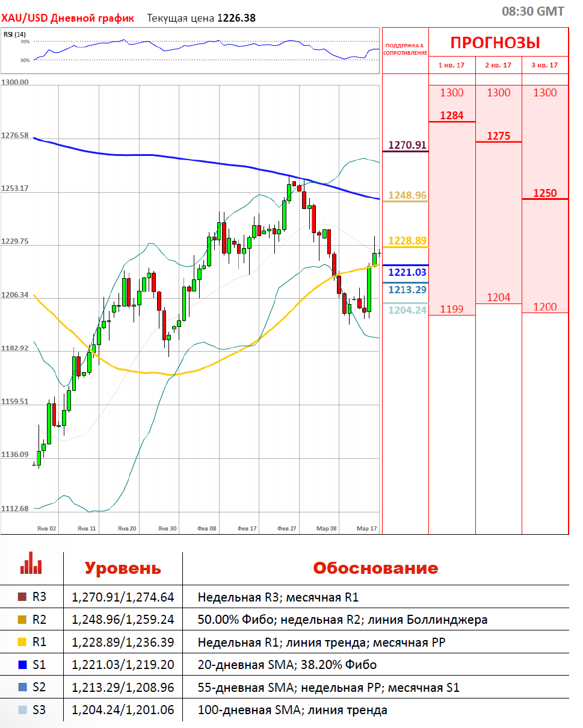
Task: Select the RSI (14) indicator label
Action: pos(14,34)
